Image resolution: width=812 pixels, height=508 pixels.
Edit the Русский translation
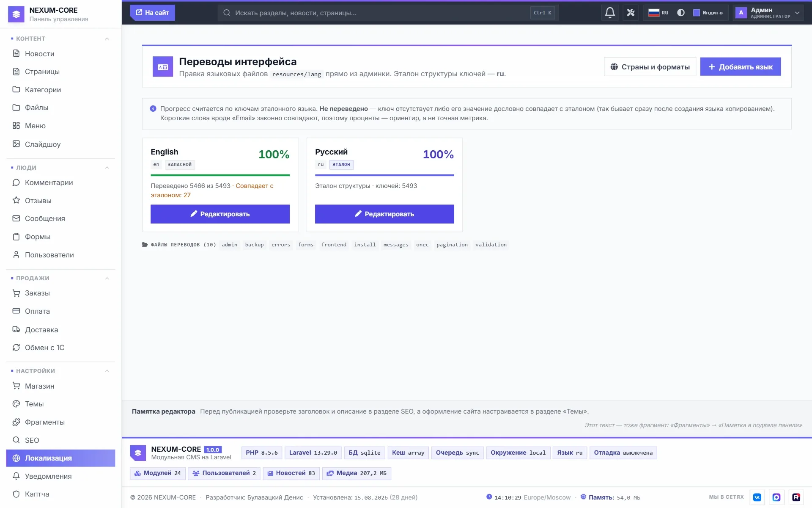[x=384, y=214]
